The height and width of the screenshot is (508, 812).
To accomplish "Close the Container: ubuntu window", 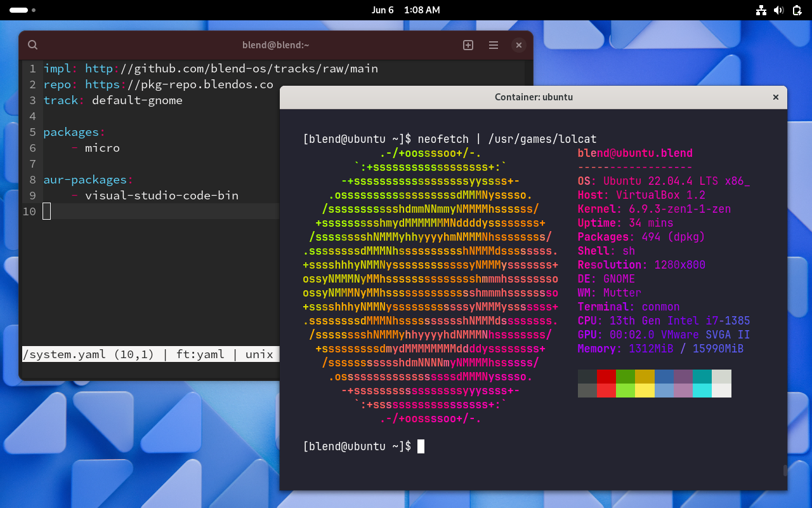I will coord(775,97).
